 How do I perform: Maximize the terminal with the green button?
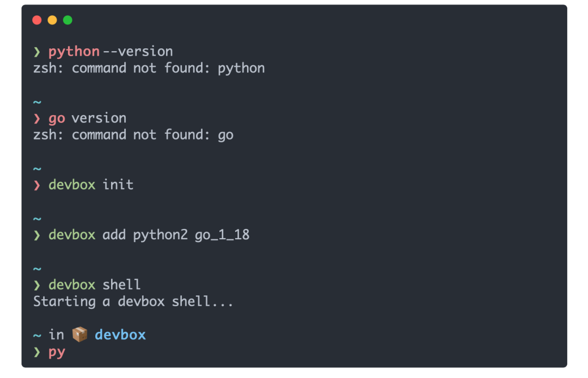[x=68, y=20]
